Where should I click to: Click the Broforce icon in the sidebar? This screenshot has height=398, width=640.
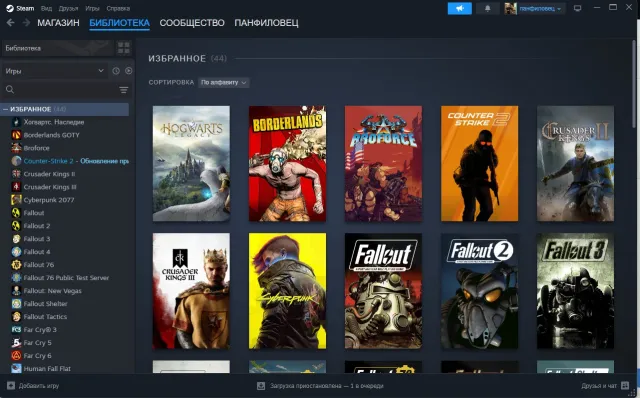coord(16,148)
